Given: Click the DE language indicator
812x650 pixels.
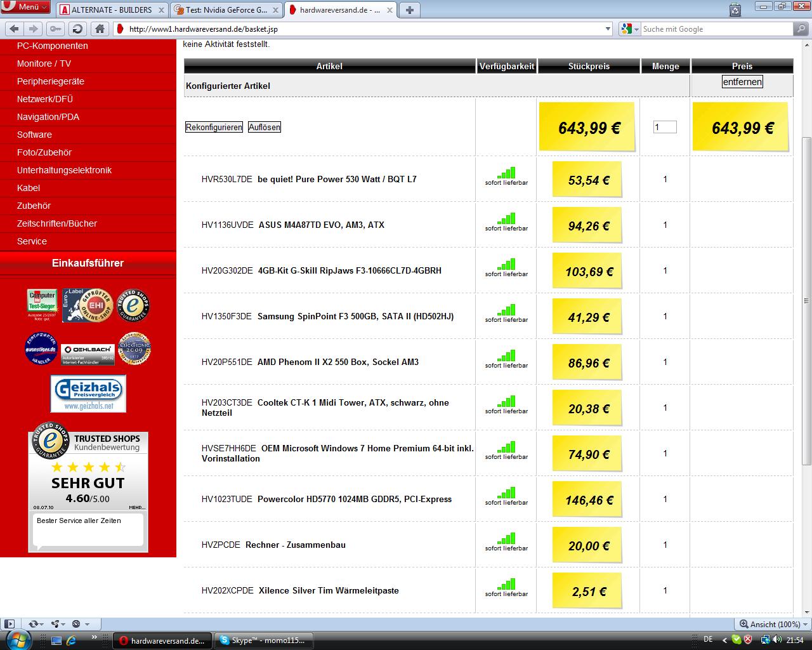Looking at the screenshot, I should click(708, 639).
